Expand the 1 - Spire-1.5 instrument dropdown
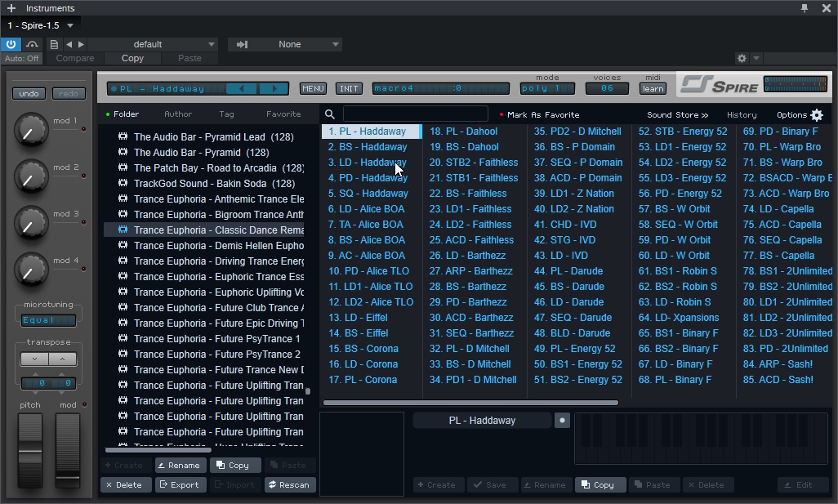 70,25
